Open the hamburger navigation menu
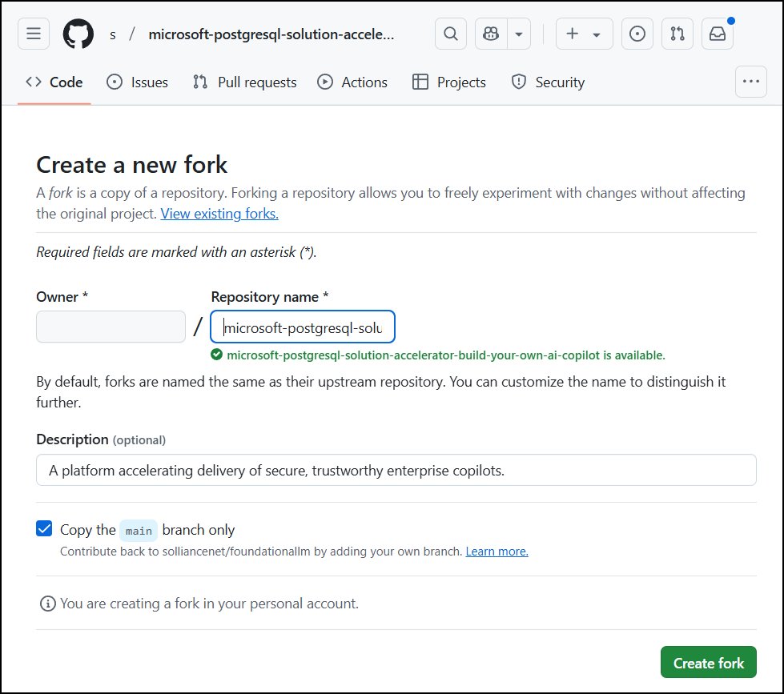Screen dimensions: 784x694 (x=34, y=34)
